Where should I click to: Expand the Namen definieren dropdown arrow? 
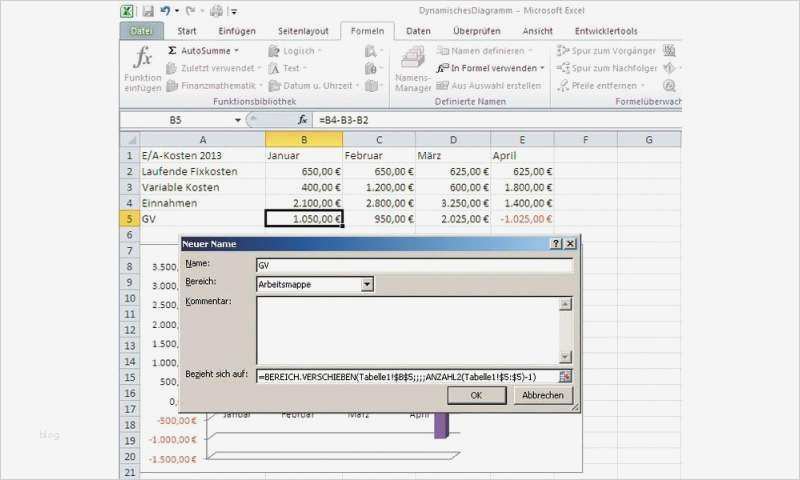[530, 51]
